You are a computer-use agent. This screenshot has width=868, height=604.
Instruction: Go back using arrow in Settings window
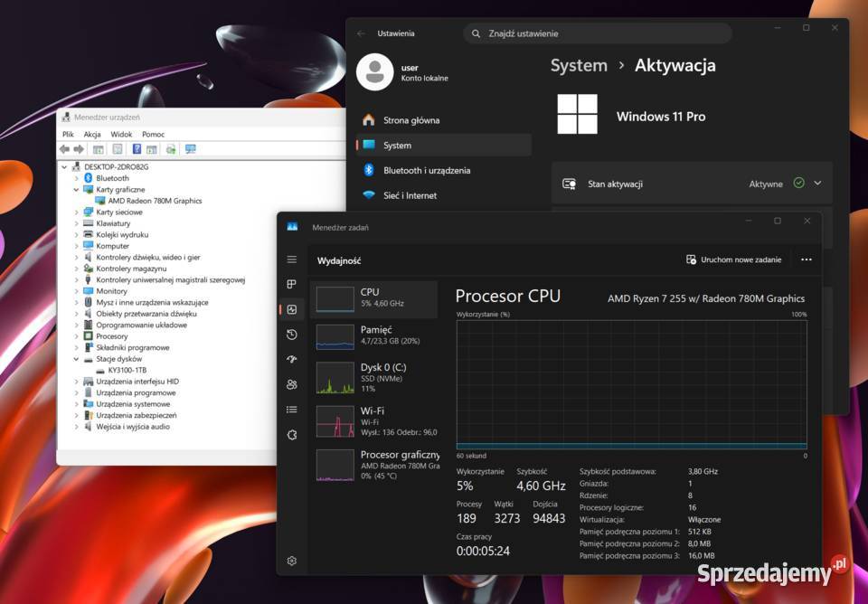pos(361,33)
